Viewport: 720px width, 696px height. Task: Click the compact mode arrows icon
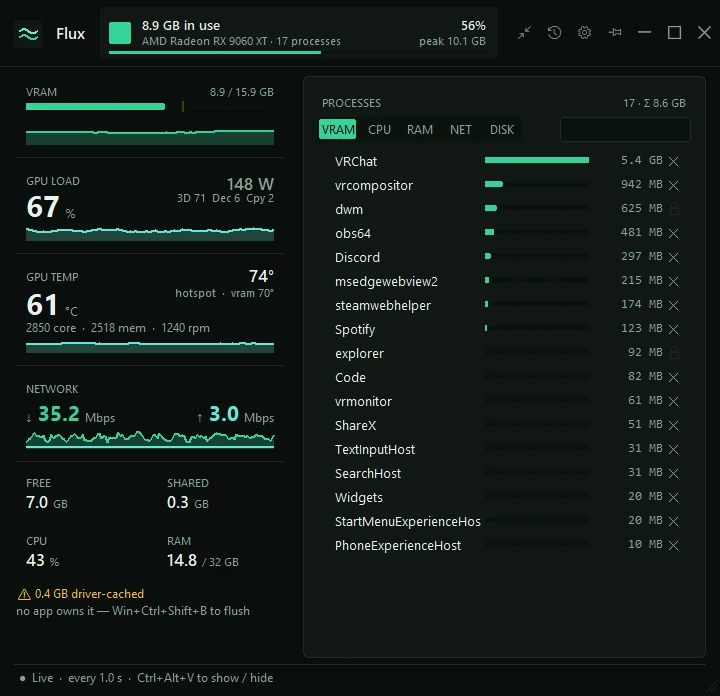click(x=524, y=33)
